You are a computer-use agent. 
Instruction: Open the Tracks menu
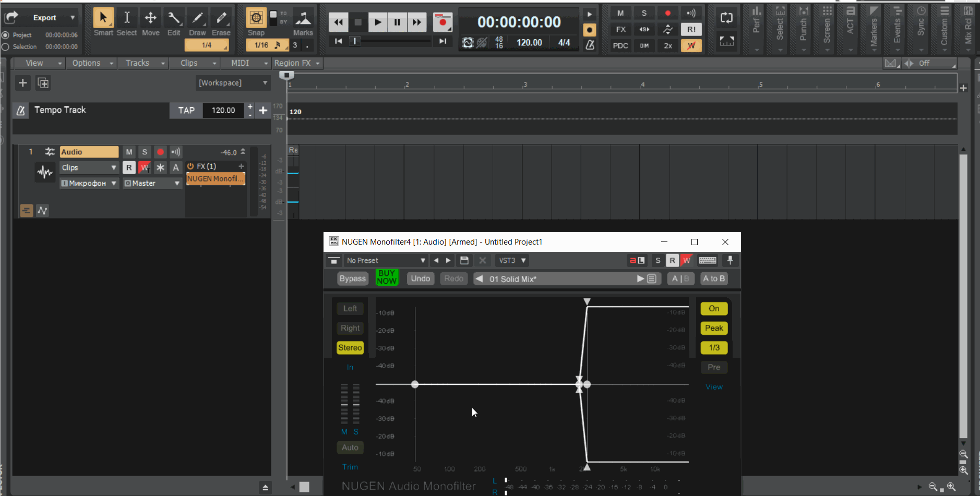point(142,63)
